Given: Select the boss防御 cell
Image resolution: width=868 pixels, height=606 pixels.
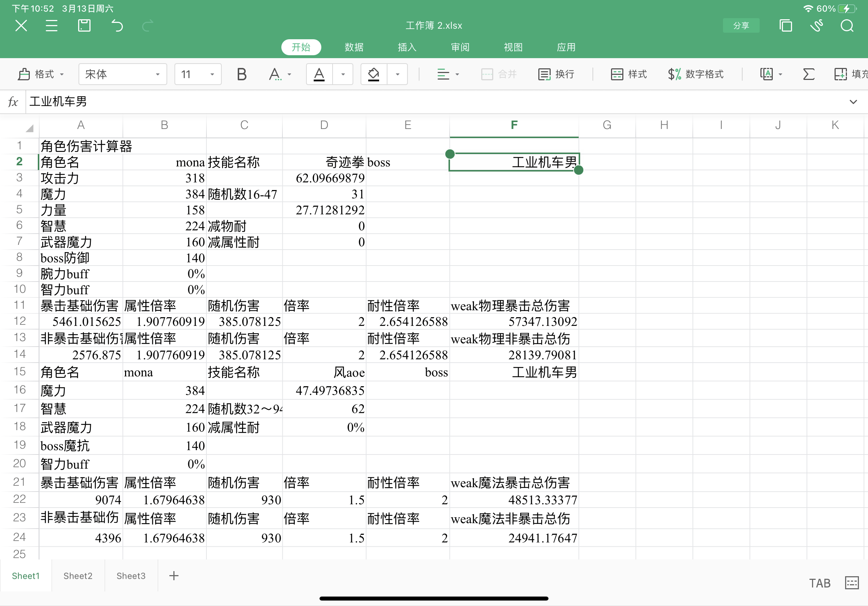Looking at the screenshot, I should 81,258.
